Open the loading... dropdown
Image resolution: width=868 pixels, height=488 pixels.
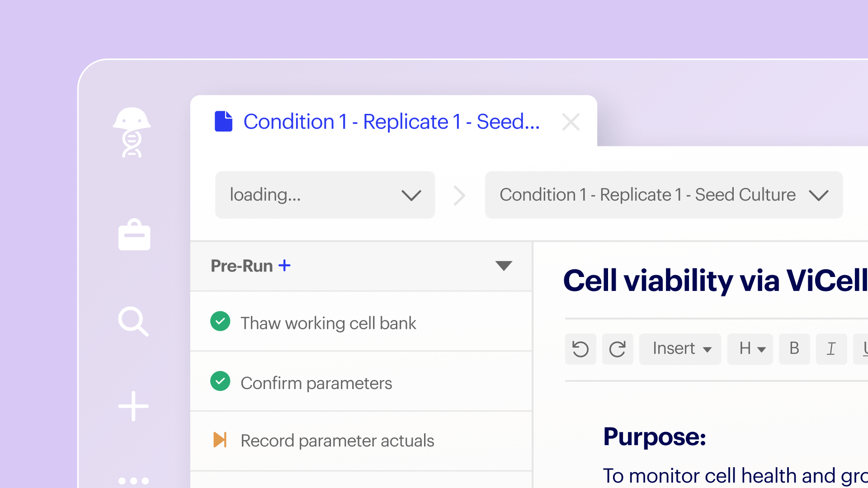point(325,195)
